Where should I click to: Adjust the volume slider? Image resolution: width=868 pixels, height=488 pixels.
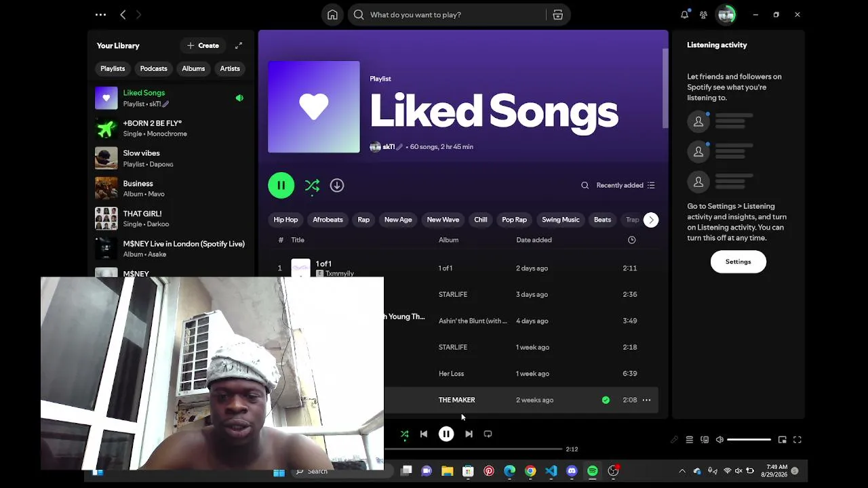pyautogui.click(x=749, y=440)
